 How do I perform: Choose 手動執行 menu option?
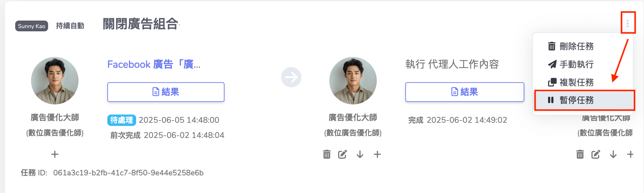[571, 65]
